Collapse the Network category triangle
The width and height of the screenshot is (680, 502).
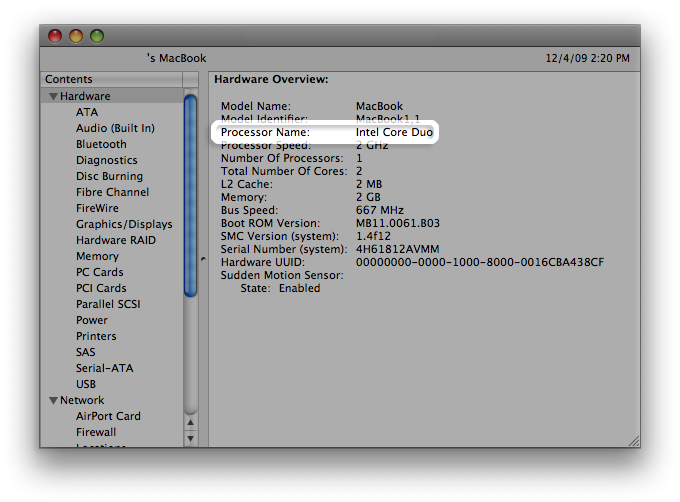click(x=53, y=400)
